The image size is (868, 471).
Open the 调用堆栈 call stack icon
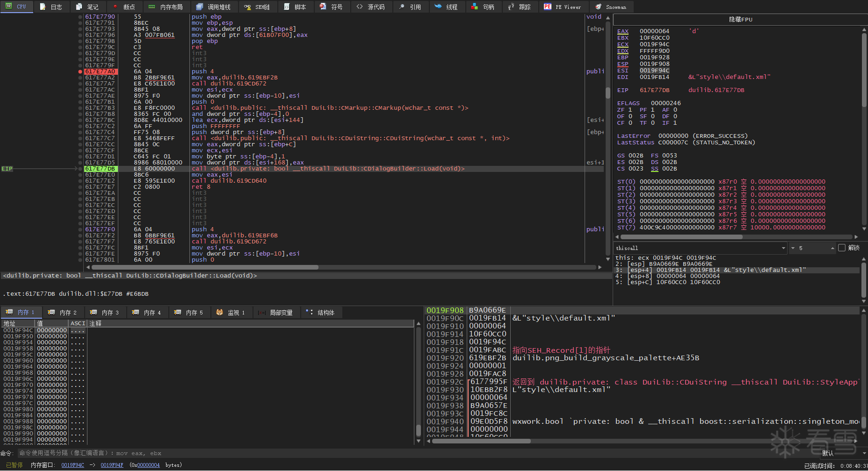click(200, 7)
